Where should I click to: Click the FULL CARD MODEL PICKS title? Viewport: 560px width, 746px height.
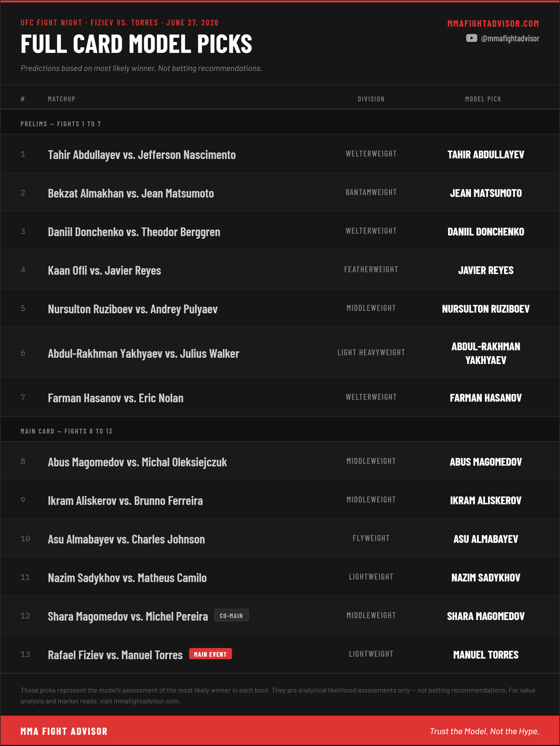(x=136, y=44)
